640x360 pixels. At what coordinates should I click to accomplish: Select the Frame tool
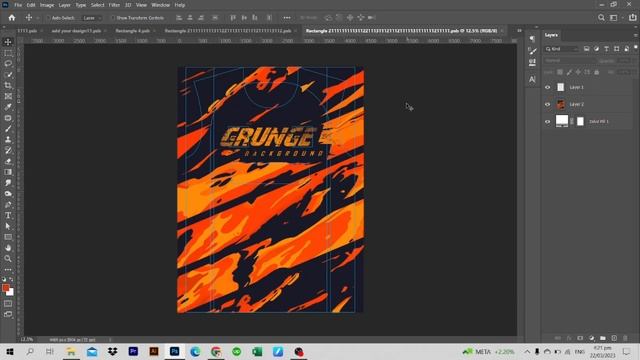[8, 96]
